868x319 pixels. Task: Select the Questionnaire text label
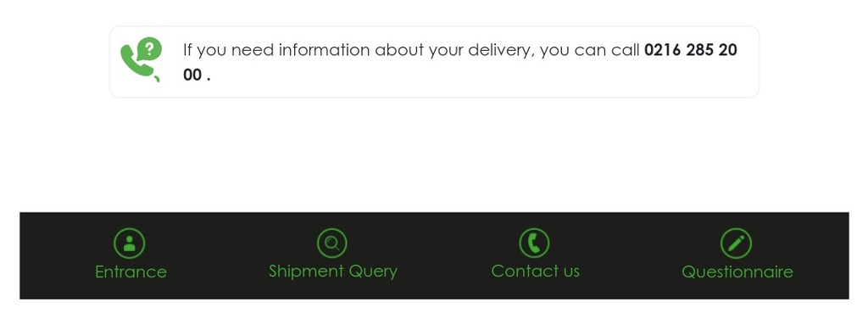pos(737,272)
